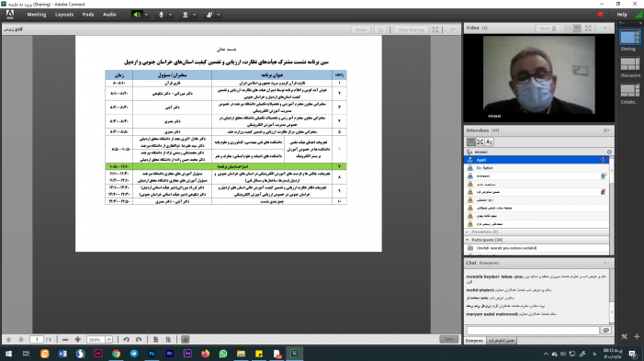Image resolution: width=644 pixels, height=361 pixels.
Task: Toggle the webcam icon in the toolbar
Action: click(x=186, y=15)
